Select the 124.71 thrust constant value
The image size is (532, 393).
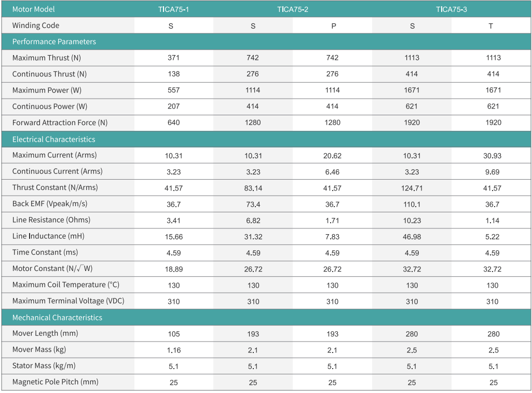point(412,188)
